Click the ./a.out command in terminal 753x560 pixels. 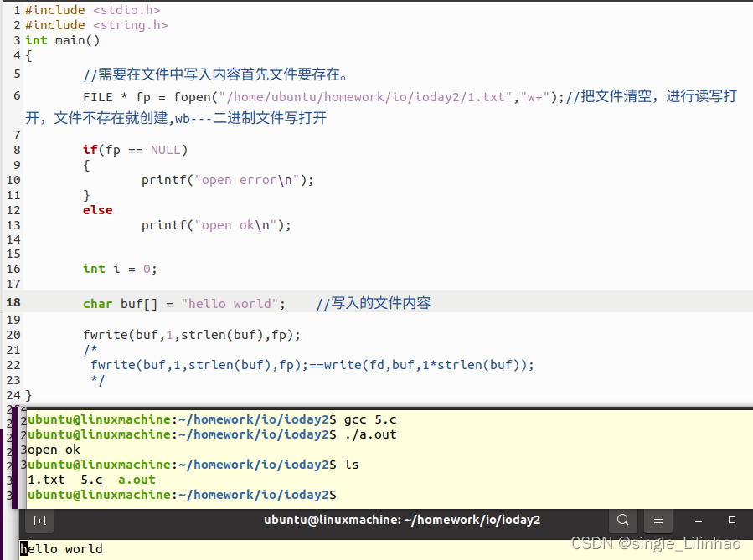(370, 434)
